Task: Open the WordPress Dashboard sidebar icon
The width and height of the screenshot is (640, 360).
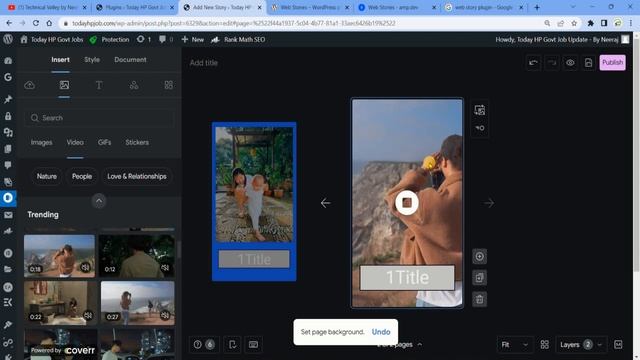Action: 8,60
